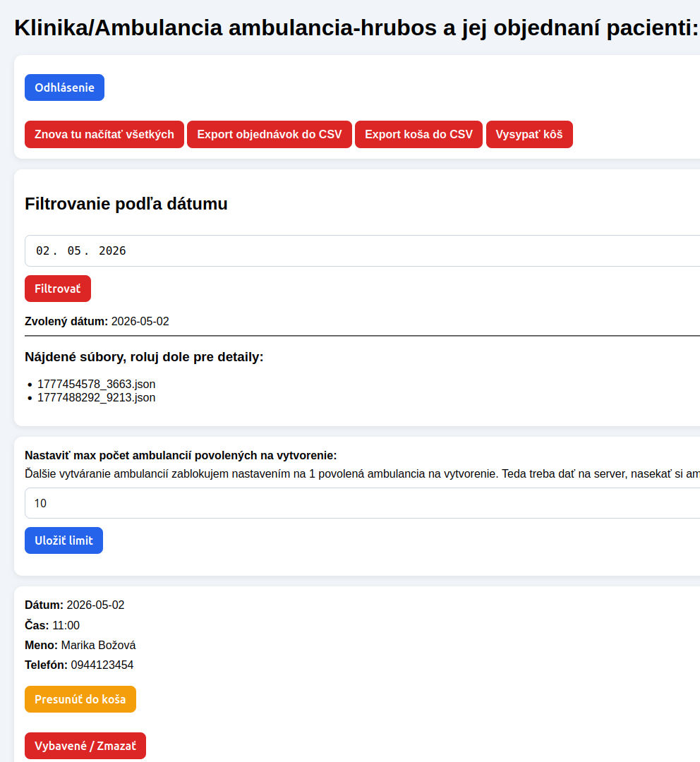
Task: Move Marika Božová's booking to trash
Action: pyautogui.click(x=80, y=699)
